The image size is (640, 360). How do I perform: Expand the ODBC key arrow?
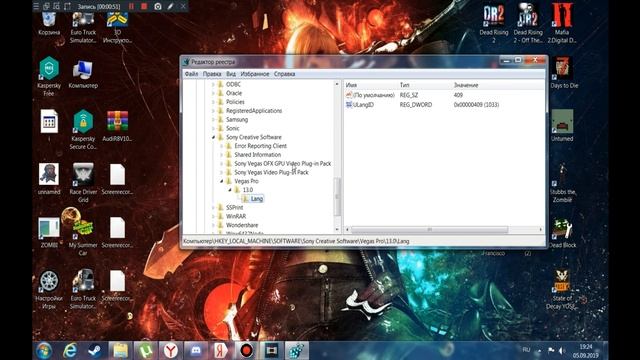click(213, 84)
